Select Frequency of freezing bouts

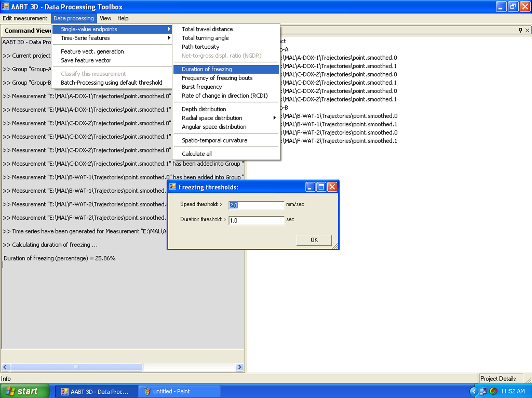(217, 78)
